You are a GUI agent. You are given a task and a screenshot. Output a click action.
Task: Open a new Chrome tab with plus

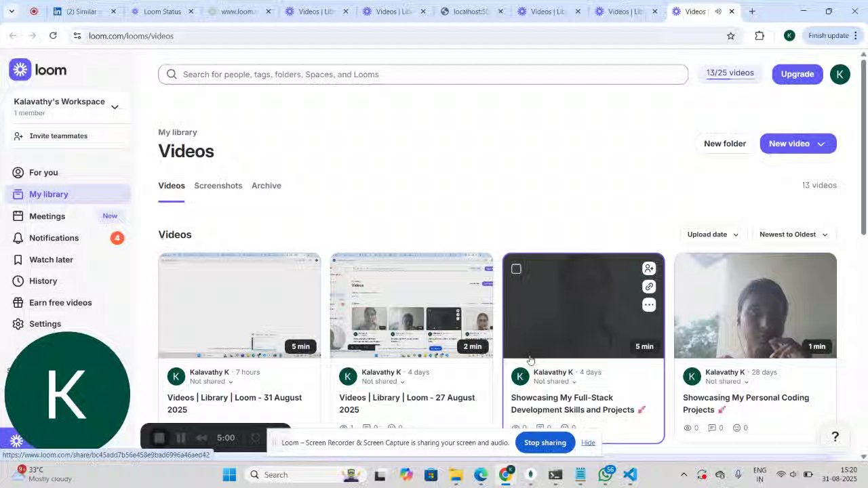752,12
